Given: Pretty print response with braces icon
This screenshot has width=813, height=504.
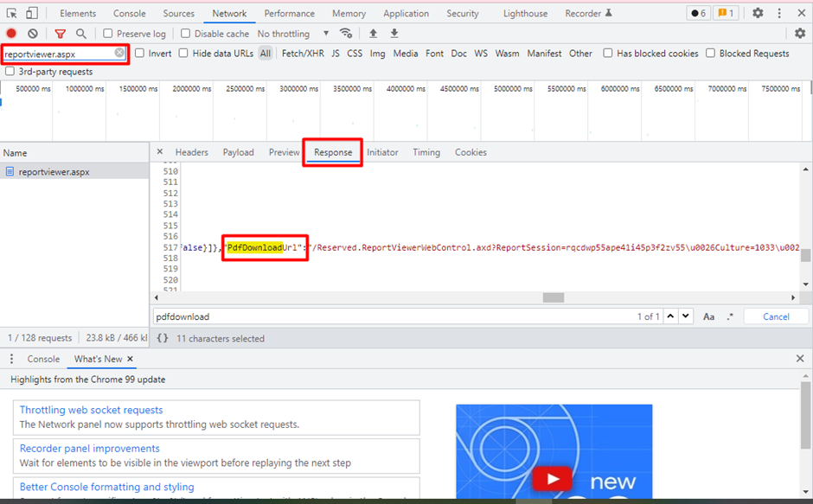Looking at the screenshot, I should tap(163, 338).
